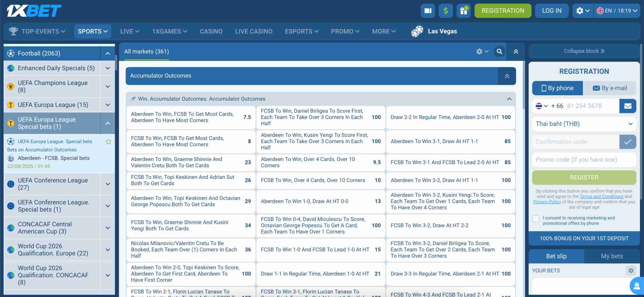The image size is (644, 297).
Task: Go to the CASINO section
Action: click(x=211, y=31)
